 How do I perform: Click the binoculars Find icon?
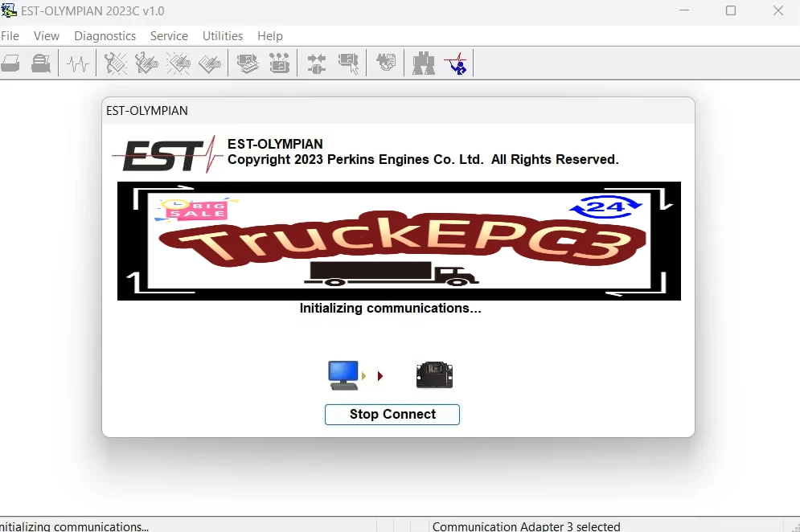[424, 63]
